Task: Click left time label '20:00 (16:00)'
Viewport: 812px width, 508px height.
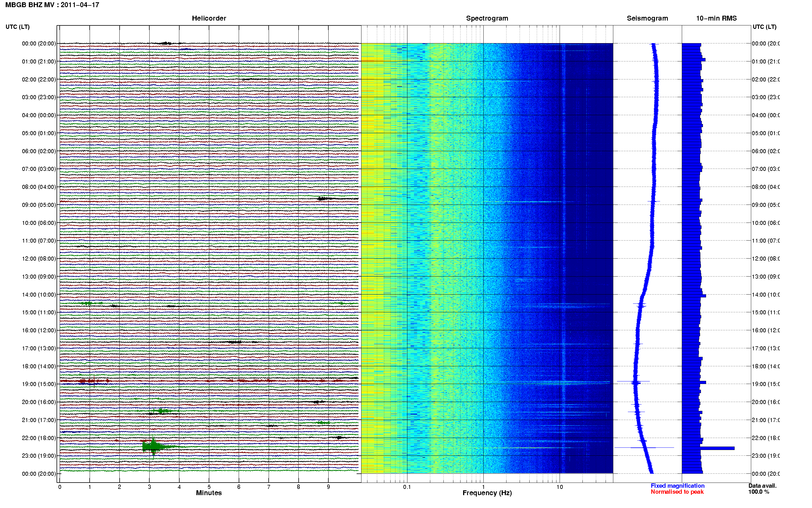Action: 39,402
